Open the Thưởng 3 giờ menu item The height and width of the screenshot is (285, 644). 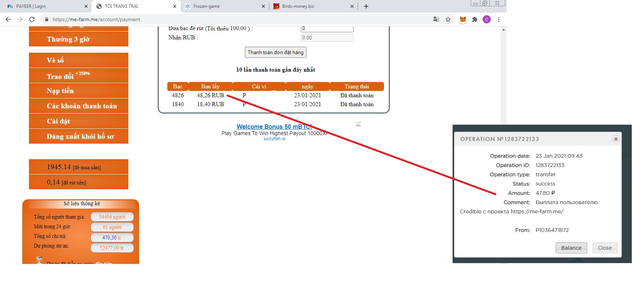point(79,39)
